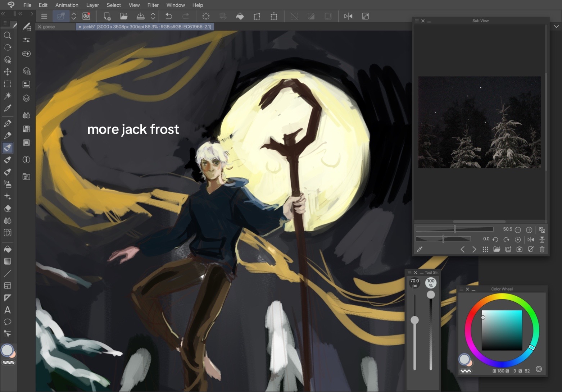Select the Eraser tool

[x=7, y=209]
